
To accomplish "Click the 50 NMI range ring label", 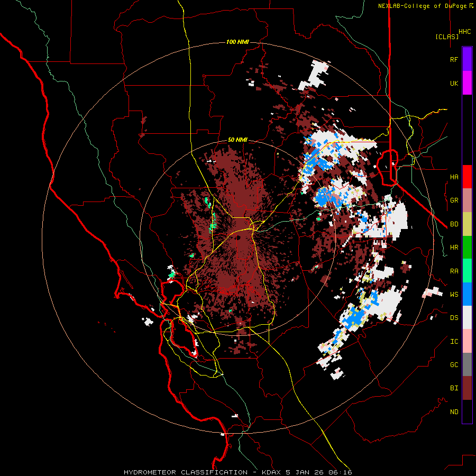I will [x=237, y=140].
